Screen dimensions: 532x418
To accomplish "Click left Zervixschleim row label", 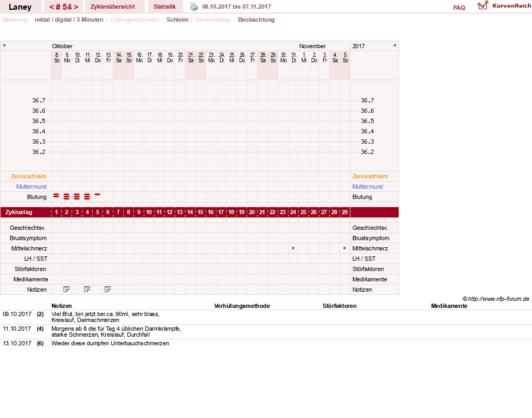I will 29,176.
